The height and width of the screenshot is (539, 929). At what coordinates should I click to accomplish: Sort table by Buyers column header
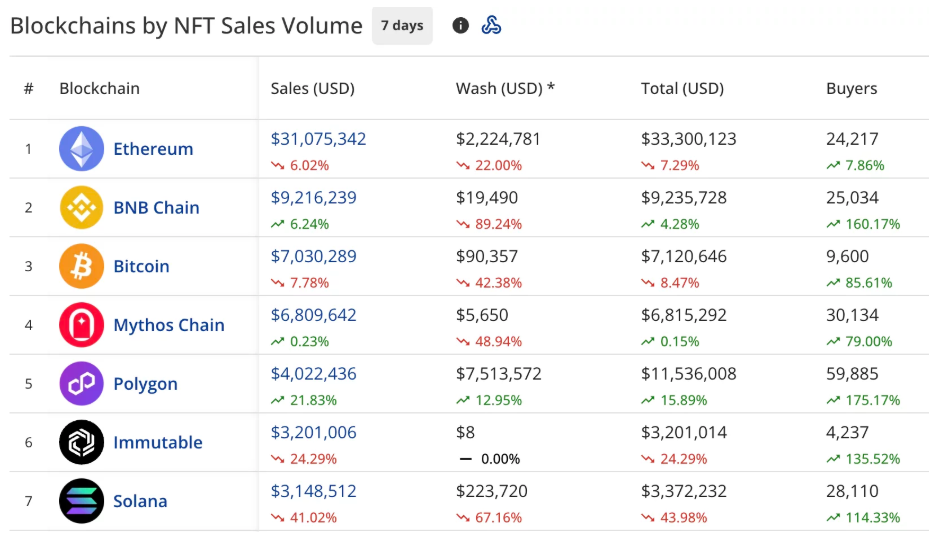[x=851, y=88]
